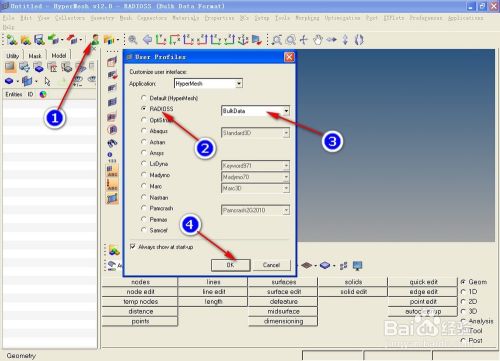
Task: Click the dark wireframe solid icon below the viewport
Action: 306,266
